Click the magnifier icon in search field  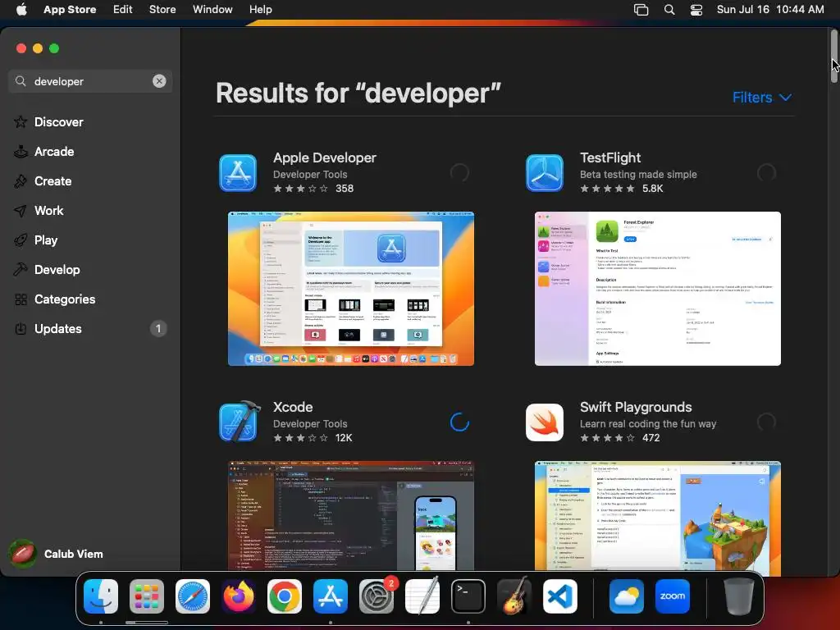coord(21,81)
